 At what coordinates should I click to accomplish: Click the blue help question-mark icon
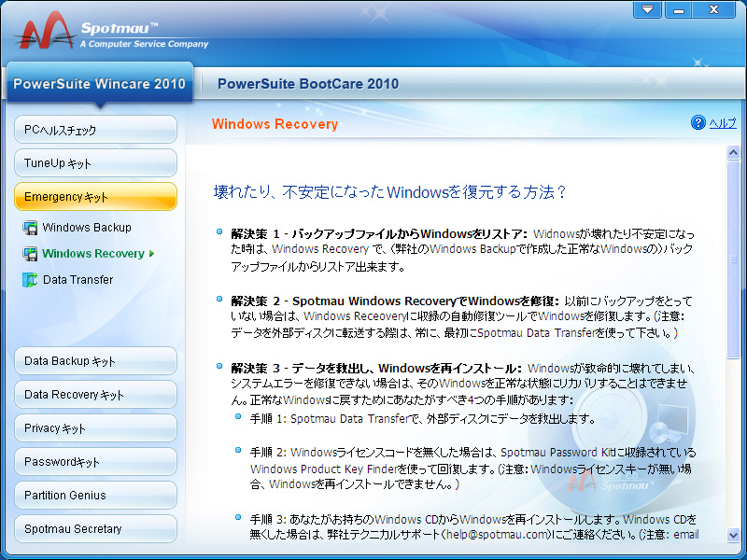click(698, 123)
